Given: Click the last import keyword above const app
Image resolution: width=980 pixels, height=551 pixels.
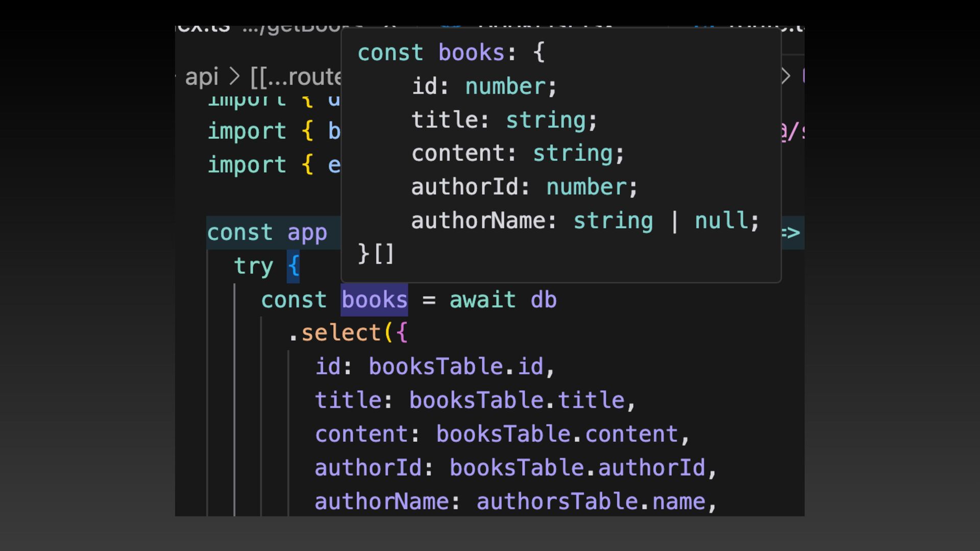Looking at the screenshot, I should pos(247,165).
